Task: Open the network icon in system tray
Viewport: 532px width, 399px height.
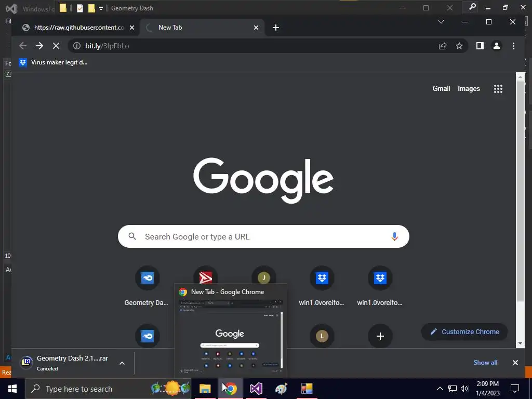Action: tap(453, 389)
